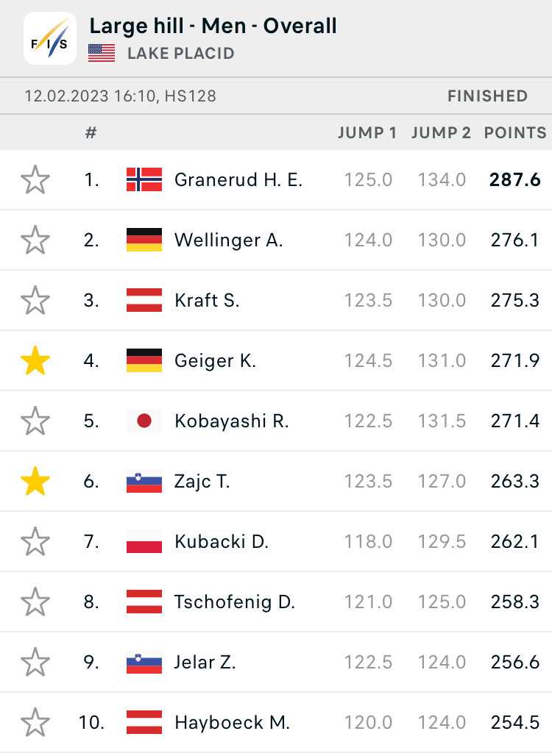552x756 pixels.
Task: Remove Geiger K. from favorites
Action: coord(35,360)
